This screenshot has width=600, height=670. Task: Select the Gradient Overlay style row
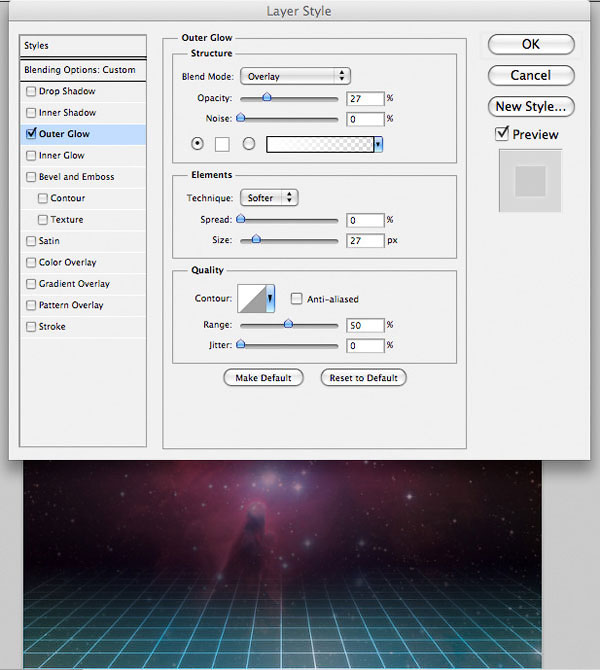(x=83, y=284)
